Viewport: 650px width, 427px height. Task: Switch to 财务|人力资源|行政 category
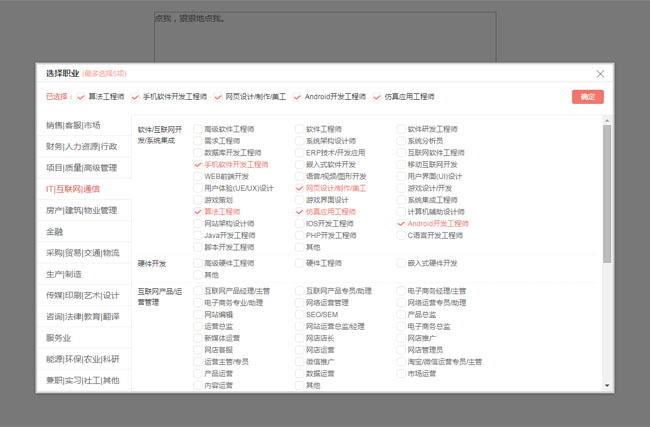83,146
